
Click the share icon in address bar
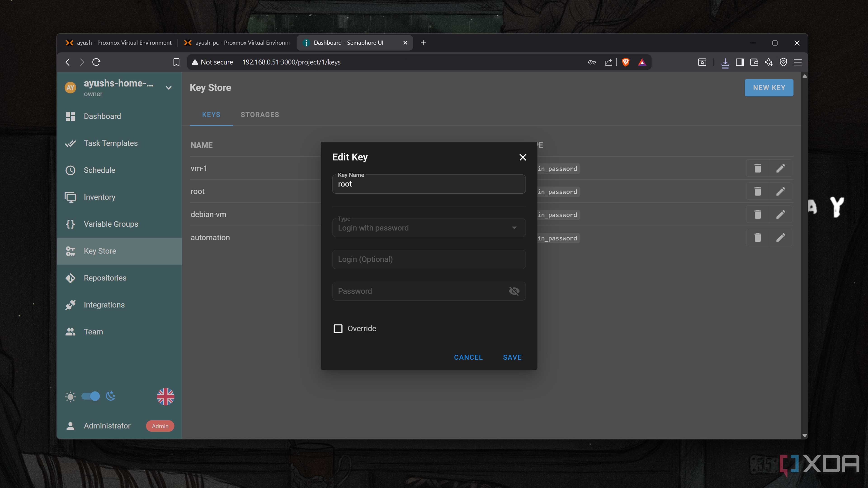coord(608,62)
